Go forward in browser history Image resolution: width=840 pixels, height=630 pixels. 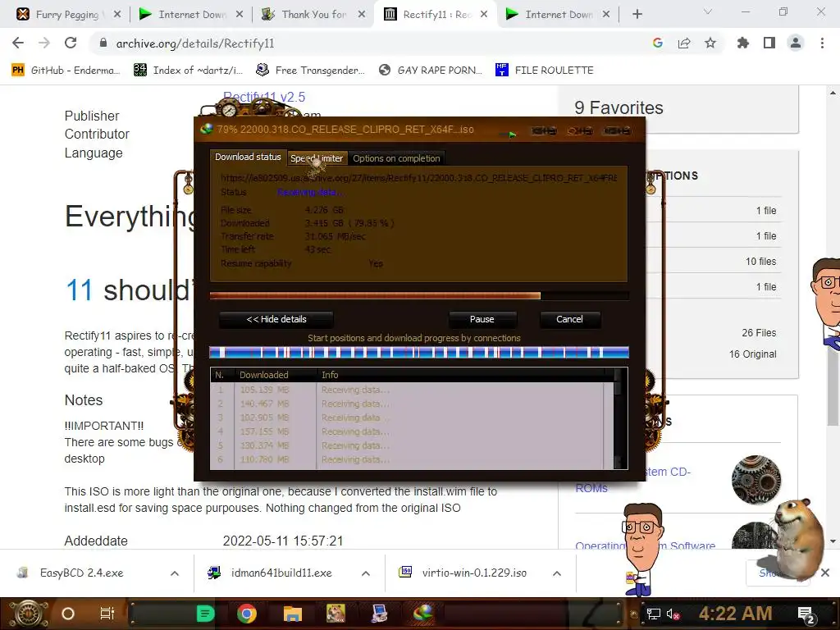click(x=44, y=43)
